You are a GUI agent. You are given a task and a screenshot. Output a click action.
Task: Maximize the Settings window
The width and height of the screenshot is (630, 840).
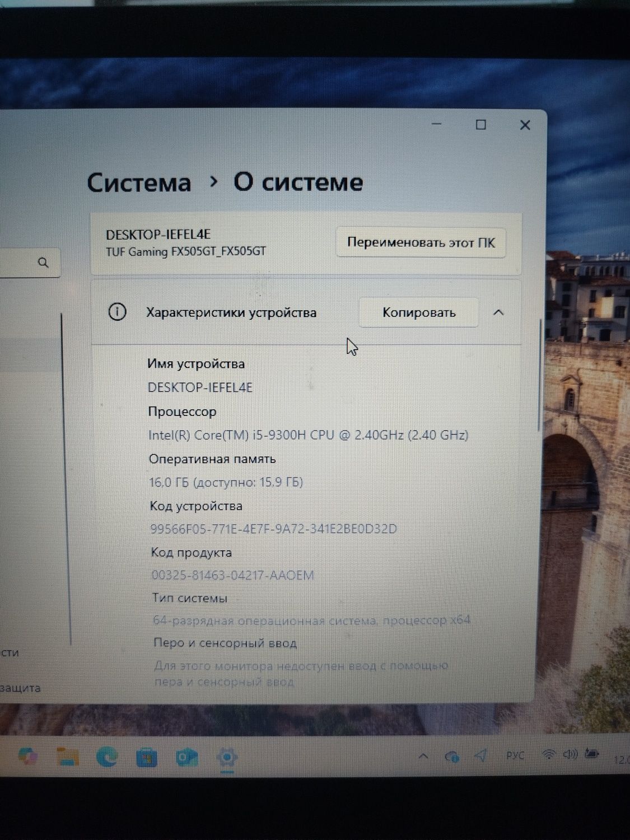coord(480,124)
